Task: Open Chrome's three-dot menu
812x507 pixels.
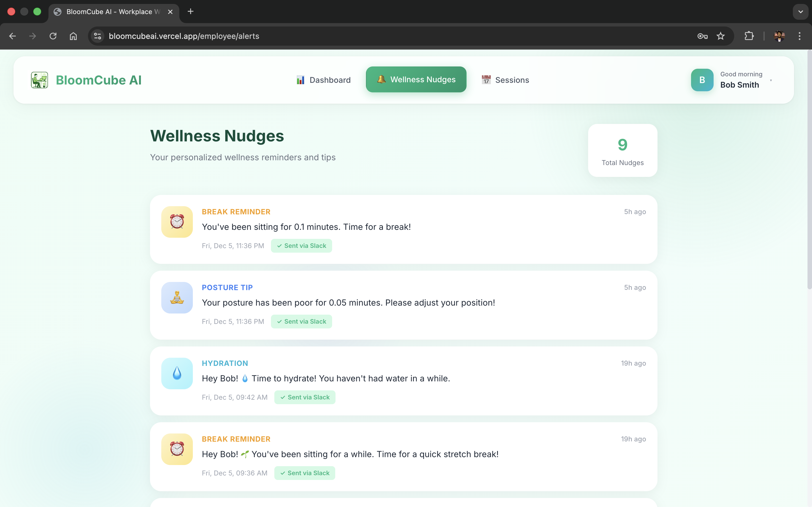Action: click(x=799, y=36)
